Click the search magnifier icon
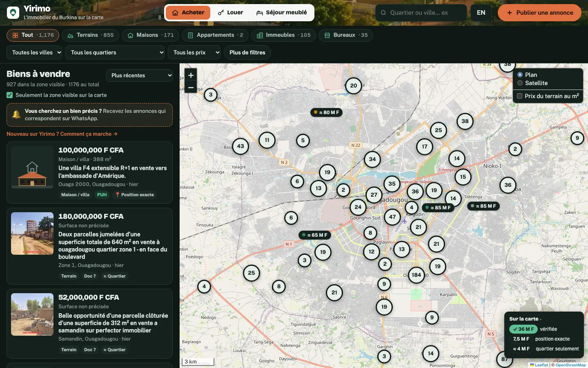The image size is (588, 368). click(383, 13)
